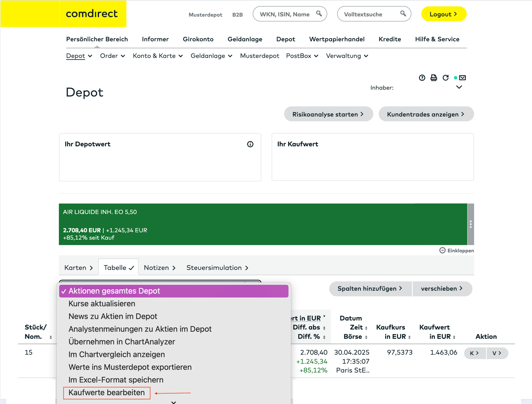This screenshot has height=404, width=532.
Task: Open the help icon above Inhaber
Action: 422,77
